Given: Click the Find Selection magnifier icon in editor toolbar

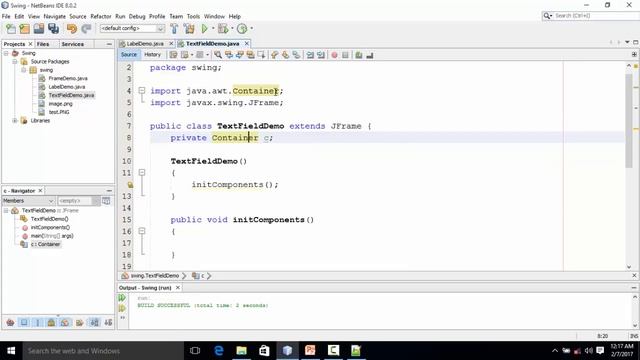Looking at the screenshot, I should [x=218, y=55].
